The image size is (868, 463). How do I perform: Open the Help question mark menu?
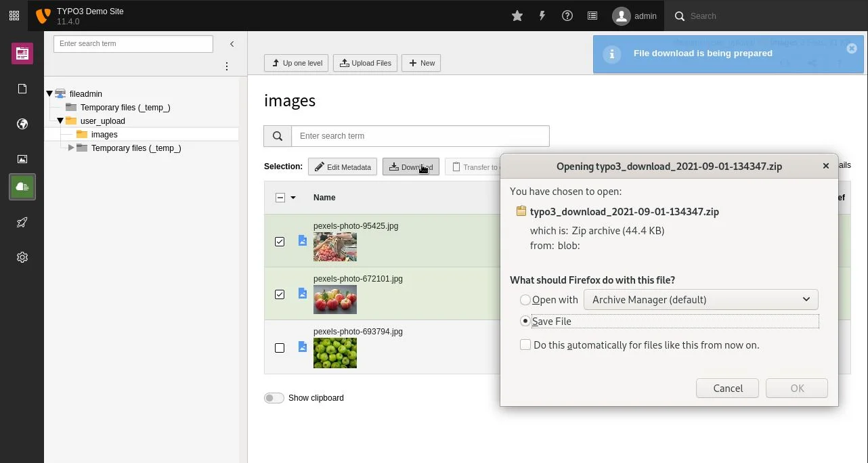(567, 16)
